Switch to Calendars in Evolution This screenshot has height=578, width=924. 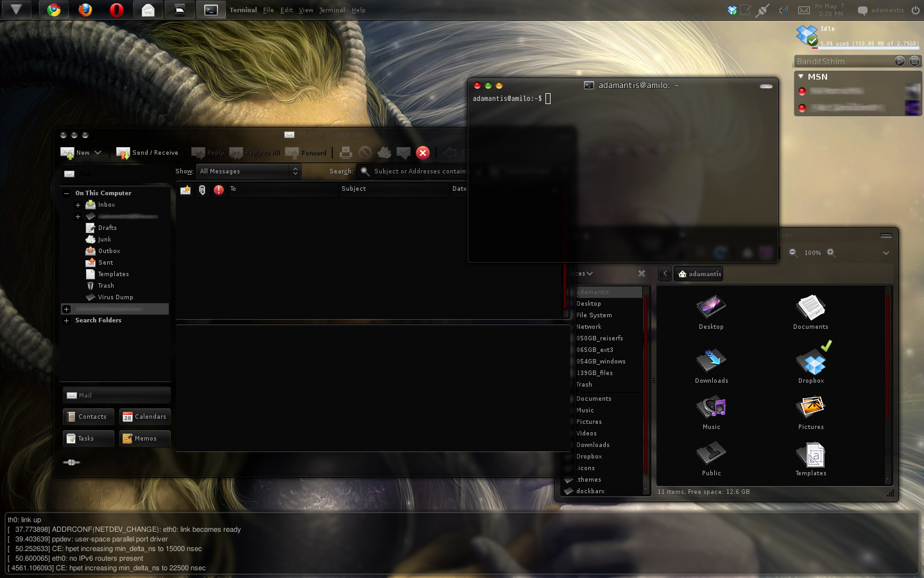click(145, 417)
